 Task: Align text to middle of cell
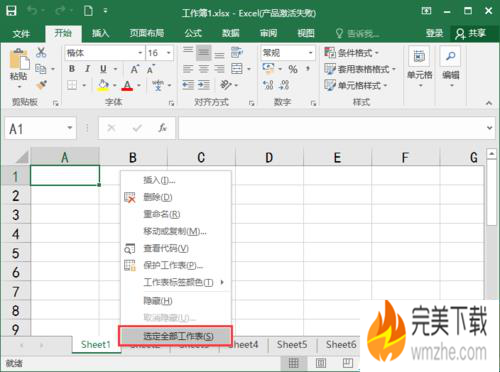(x=203, y=52)
